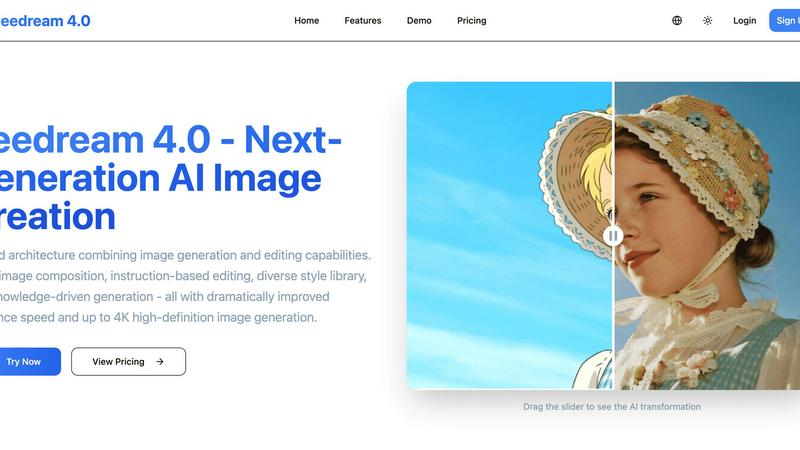
Task: Click the 'Drag the slider' caption text
Action: (x=612, y=407)
